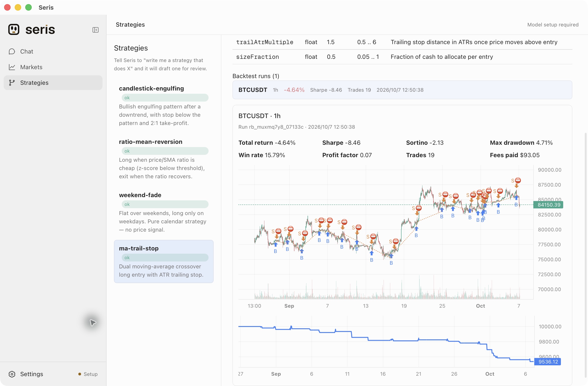Viewport: 588px width, 386px height.
Task: Click the green fullscreen window button
Action: 28,7
